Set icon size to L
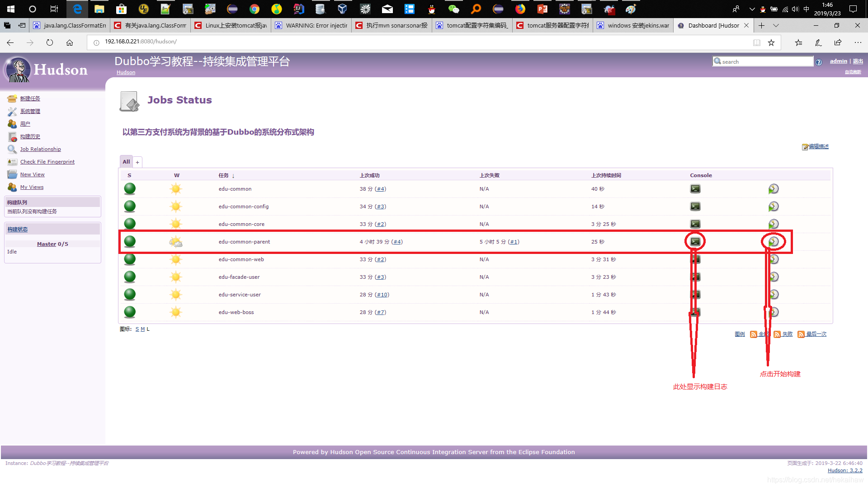 pos(148,329)
